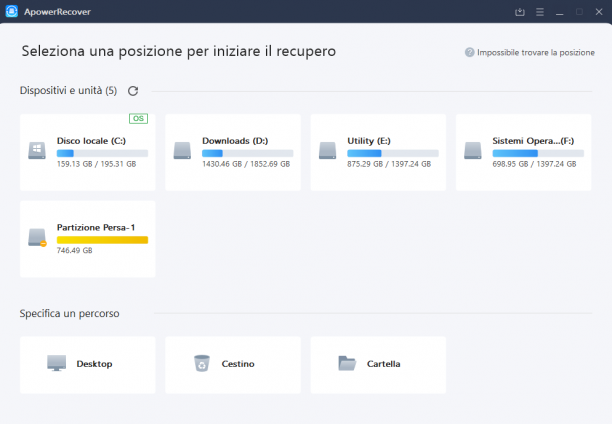Open Impossibile trovare la posizione link
This screenshot has height=424, width=612.
pyautogui.click(x=536, y=53)
